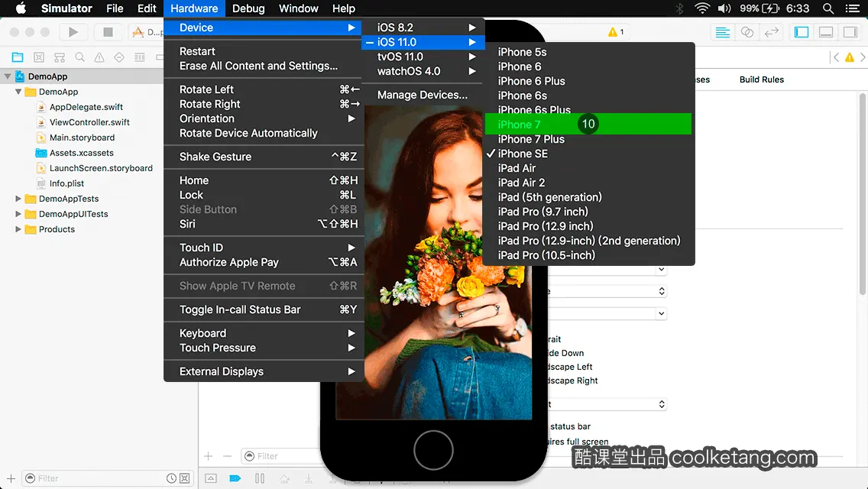Viewport: 868px width, 489px height.
Task: Select iPhone 7 from device list
Action: click(x=588, y=124)
